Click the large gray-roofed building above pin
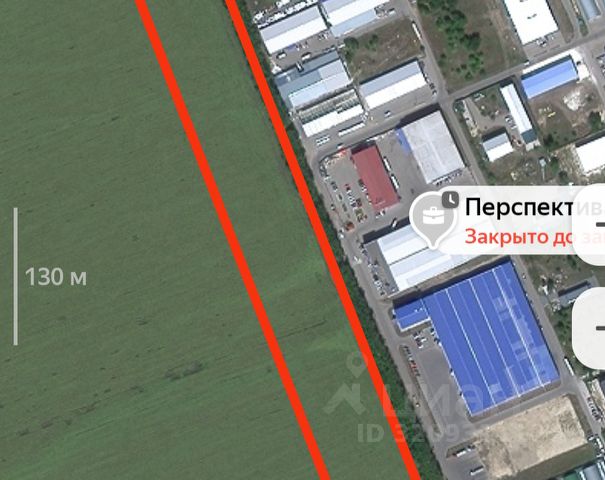 432,147
